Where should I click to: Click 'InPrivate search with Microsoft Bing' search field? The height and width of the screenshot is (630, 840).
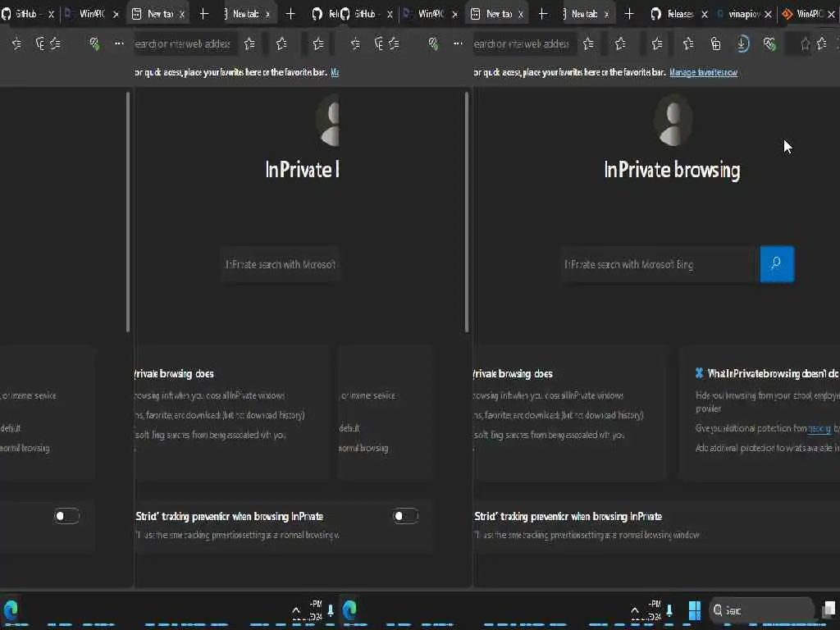tap(660, 264)
